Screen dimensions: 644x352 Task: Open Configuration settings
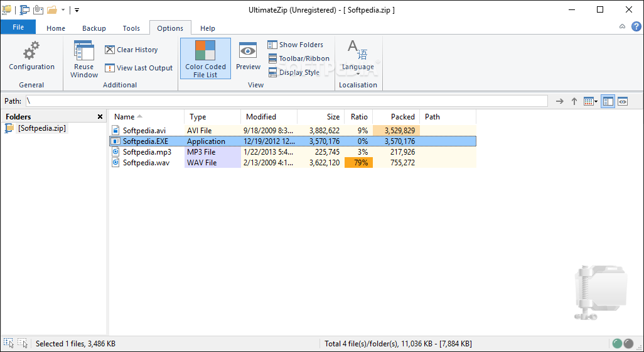pyautogui.click(x=31, y=55)
